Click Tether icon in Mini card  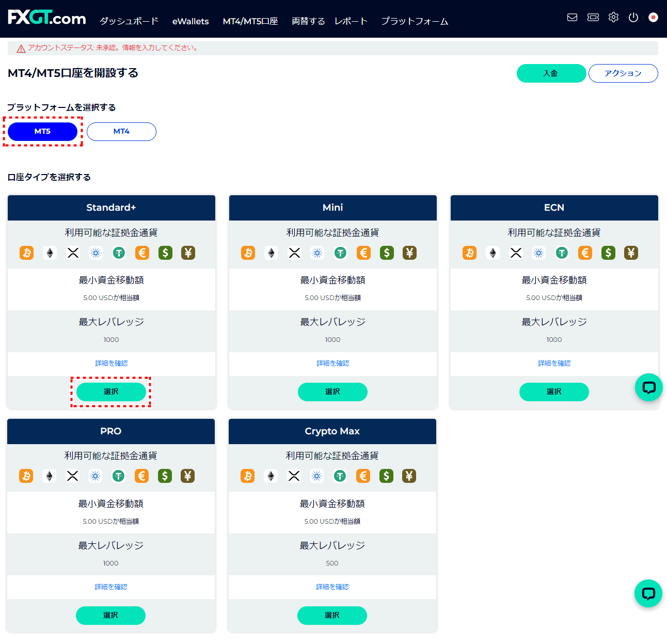pos(341,253)
